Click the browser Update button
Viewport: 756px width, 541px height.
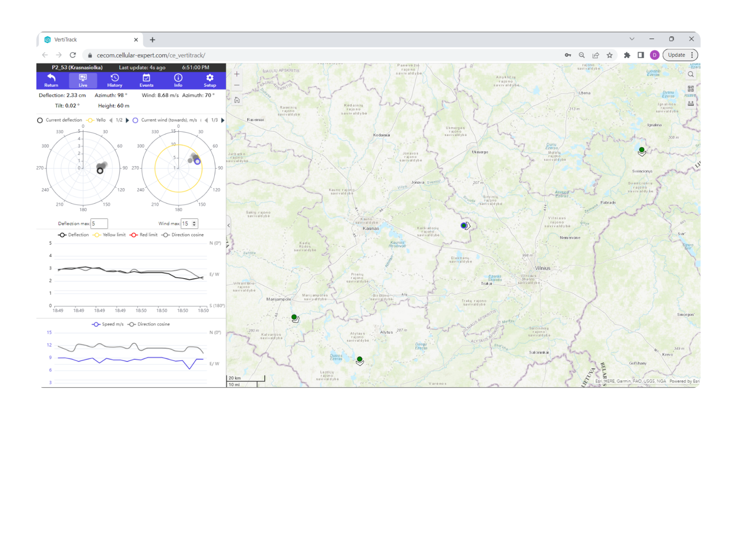tap(676, 55)
